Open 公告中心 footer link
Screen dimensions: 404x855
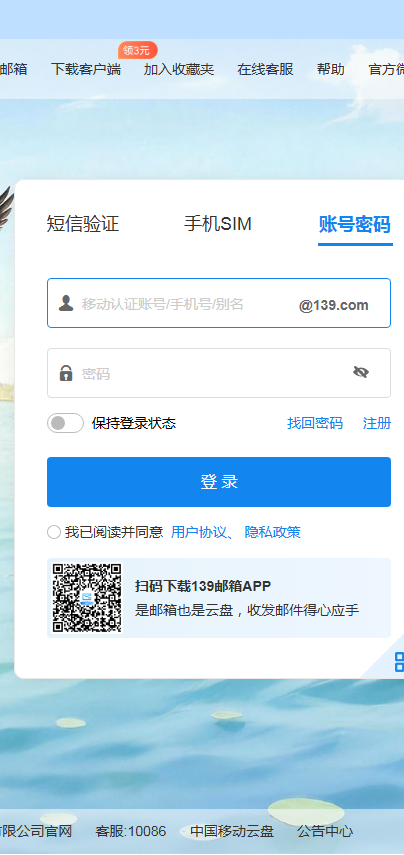click(325, 832)
